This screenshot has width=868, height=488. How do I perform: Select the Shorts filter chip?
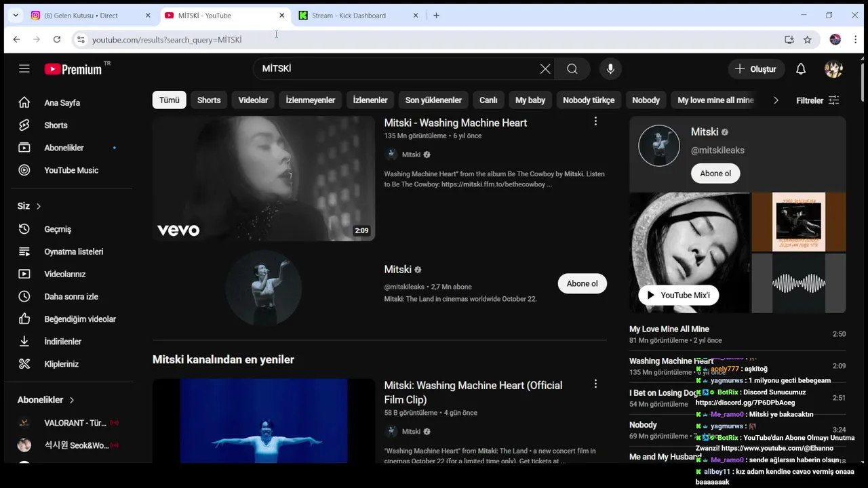coord(209,100)
